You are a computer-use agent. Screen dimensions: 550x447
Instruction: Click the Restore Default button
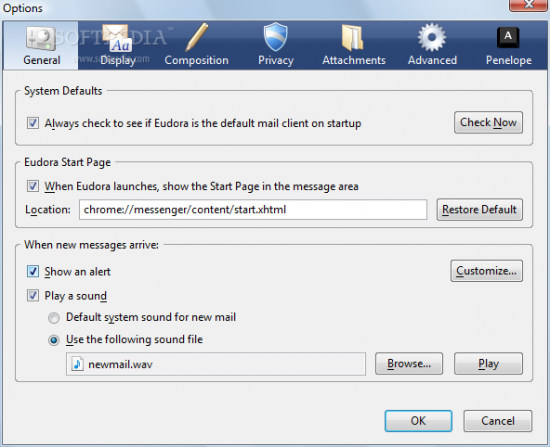point(479,209)
